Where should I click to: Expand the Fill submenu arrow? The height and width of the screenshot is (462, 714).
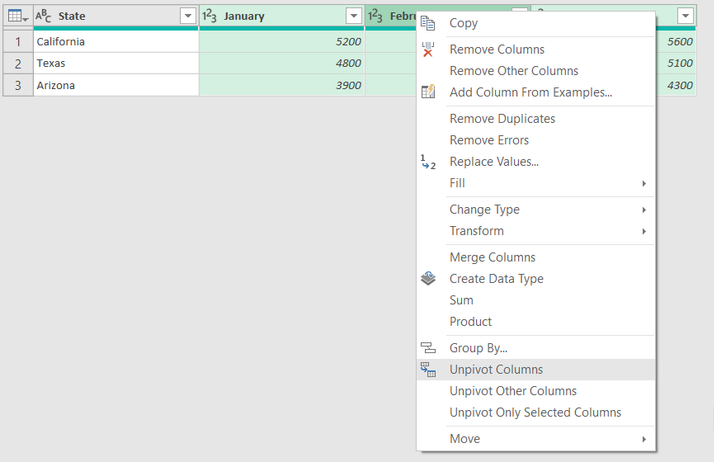tap(644, 183)
